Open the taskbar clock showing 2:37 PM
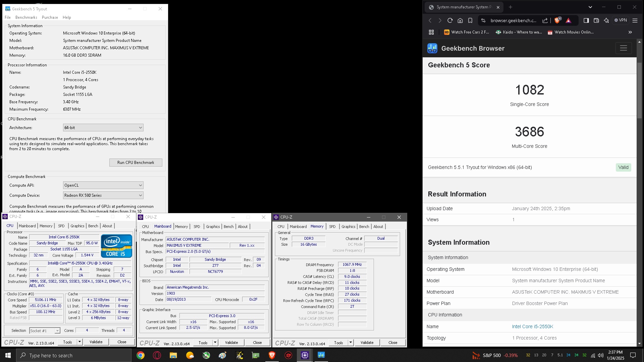The height and width of the screenshot is (362, 644). 615,355
